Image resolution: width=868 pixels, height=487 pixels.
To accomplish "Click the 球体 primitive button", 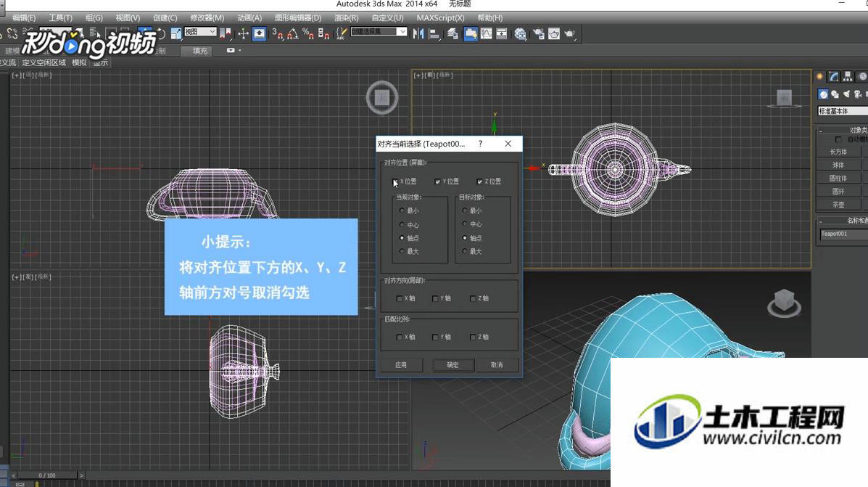I will 838,165.
